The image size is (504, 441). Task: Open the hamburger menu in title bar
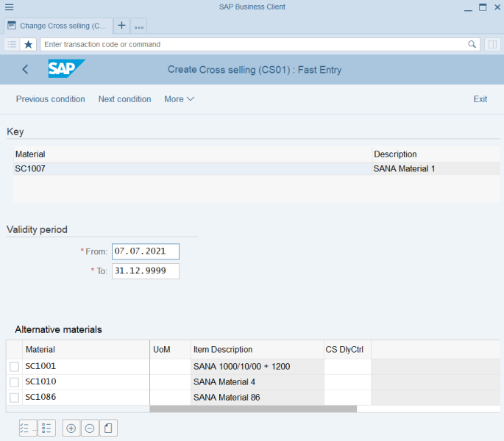point(10,7)
